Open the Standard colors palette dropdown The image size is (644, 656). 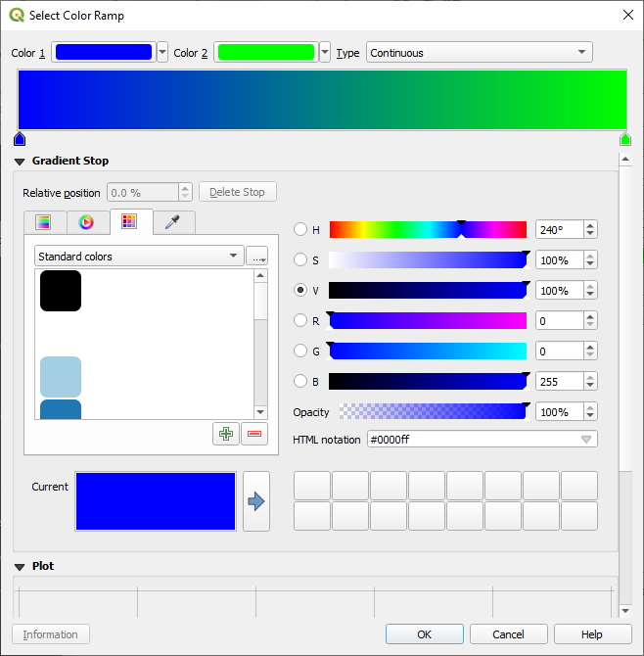coord(138,257)
